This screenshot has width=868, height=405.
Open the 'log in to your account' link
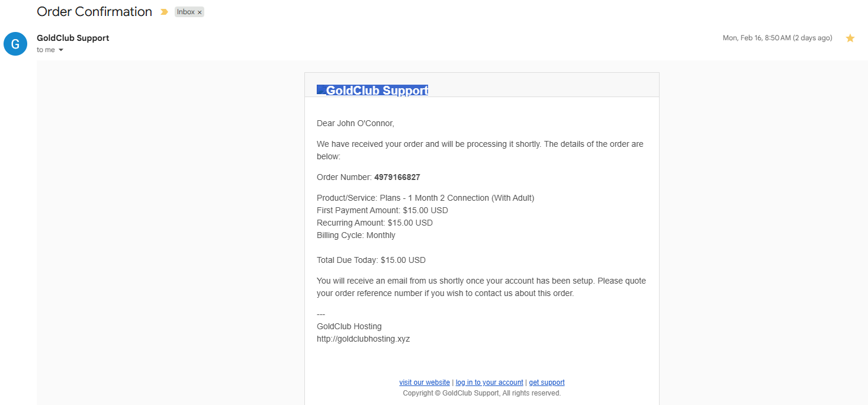click(x=489, y=382)
